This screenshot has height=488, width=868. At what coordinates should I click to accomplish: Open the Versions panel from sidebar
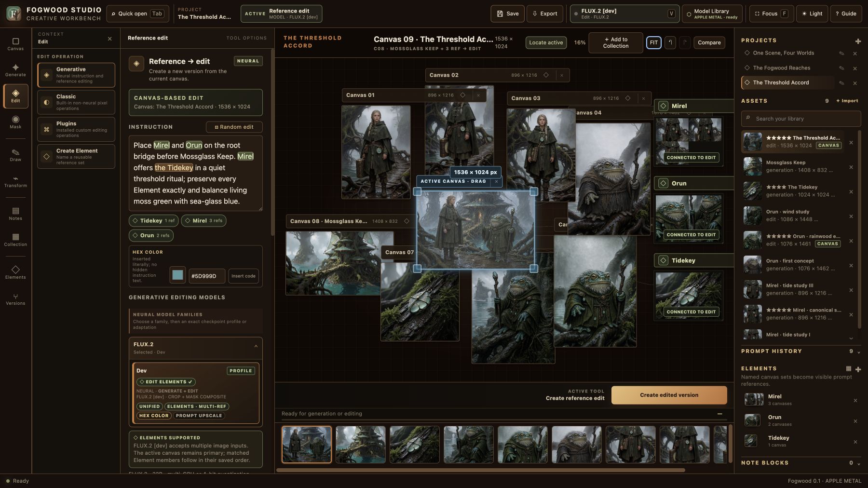(15, 299)
